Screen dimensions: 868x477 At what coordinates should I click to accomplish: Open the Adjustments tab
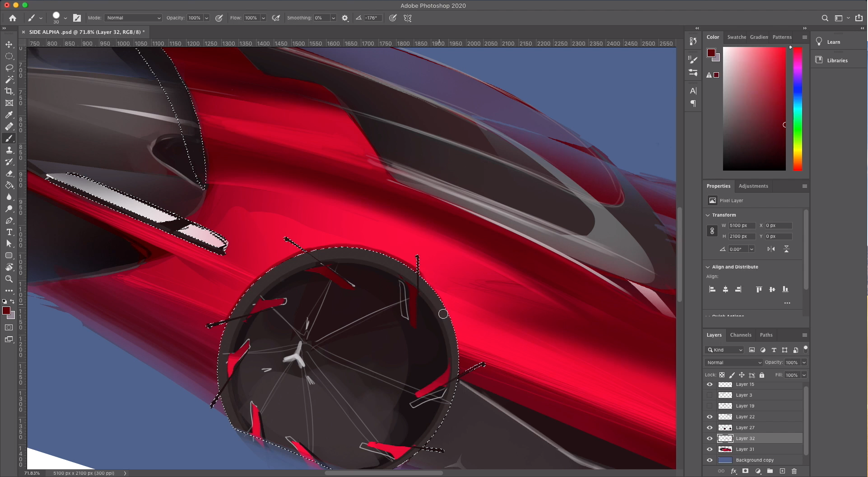753,186
